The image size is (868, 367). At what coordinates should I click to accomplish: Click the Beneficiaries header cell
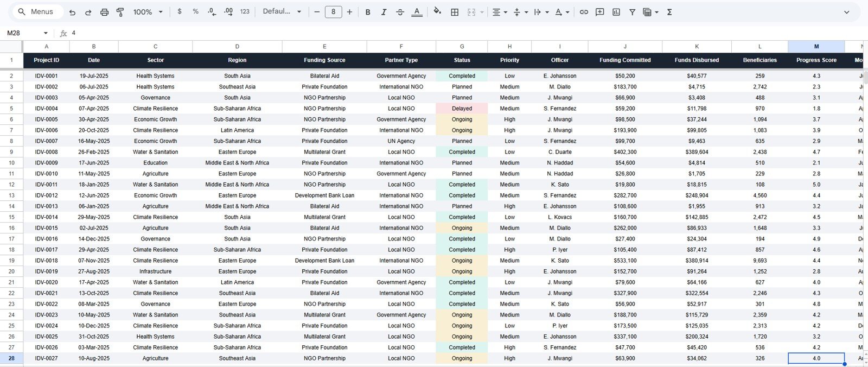(759, 60)
